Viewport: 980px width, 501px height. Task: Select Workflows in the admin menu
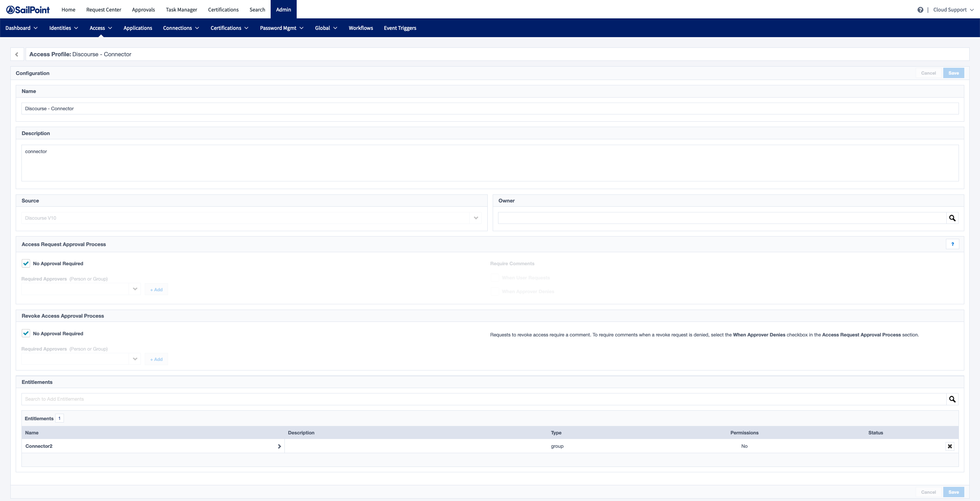[361, 28]
